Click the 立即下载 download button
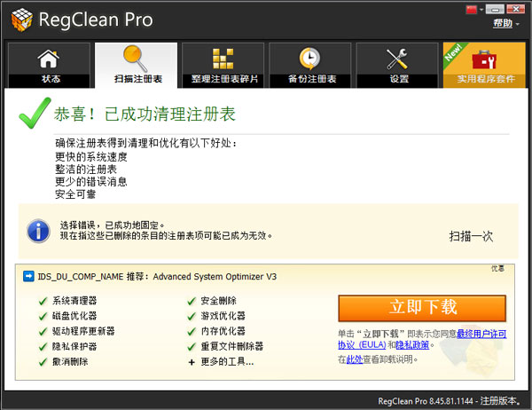Viewport: 532px width, 410px height. pyautogui.click(x=422, y=308)
